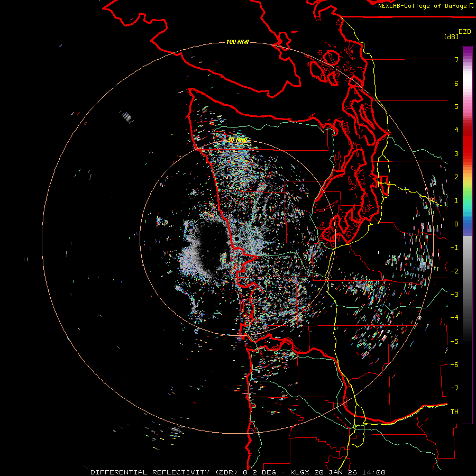Select the 2 dB label on scale
476x476 pixels.
456,177
